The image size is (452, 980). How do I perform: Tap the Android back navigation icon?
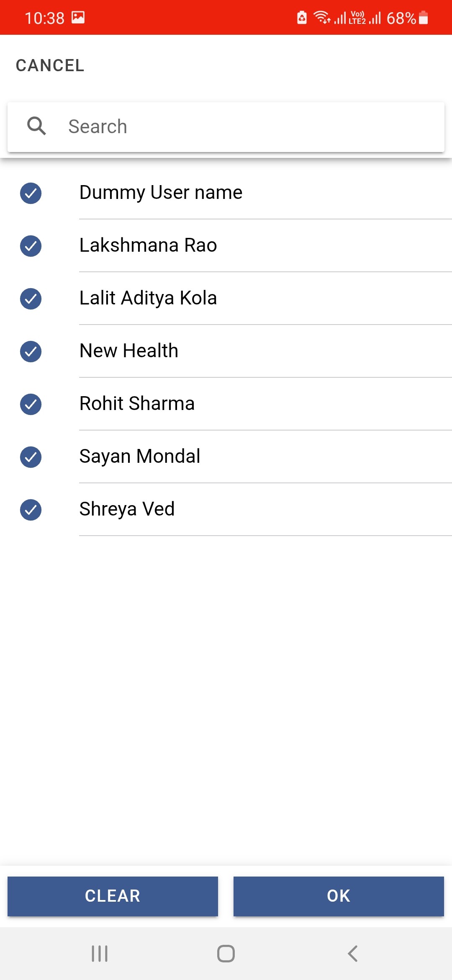tap(352, 954)
